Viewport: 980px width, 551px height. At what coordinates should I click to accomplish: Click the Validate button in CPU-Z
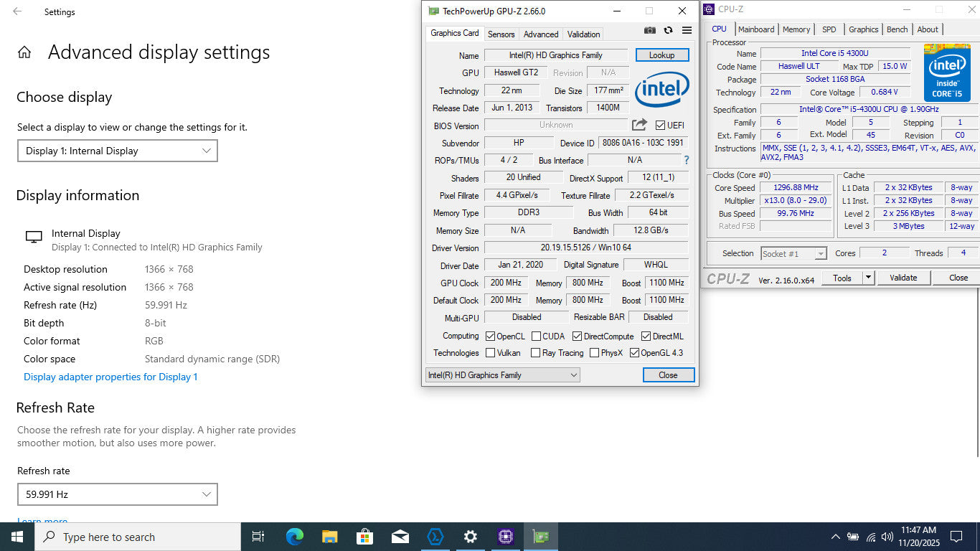click(903, 278)
